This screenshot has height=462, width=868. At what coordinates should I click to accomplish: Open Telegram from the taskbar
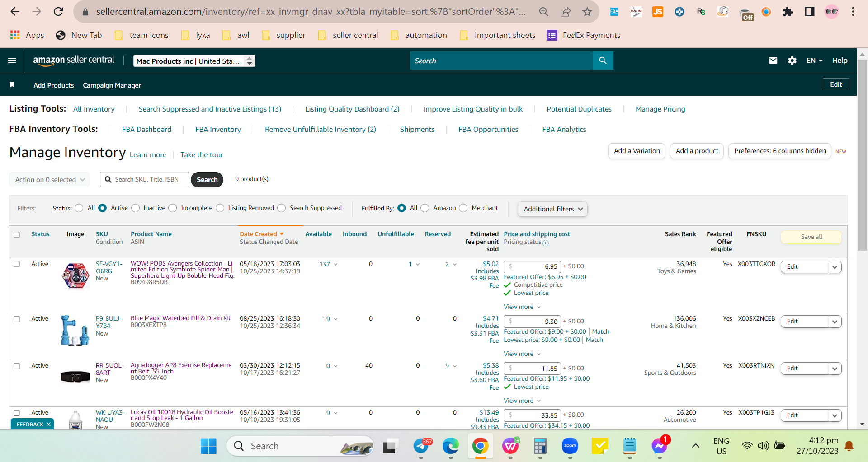421,446
